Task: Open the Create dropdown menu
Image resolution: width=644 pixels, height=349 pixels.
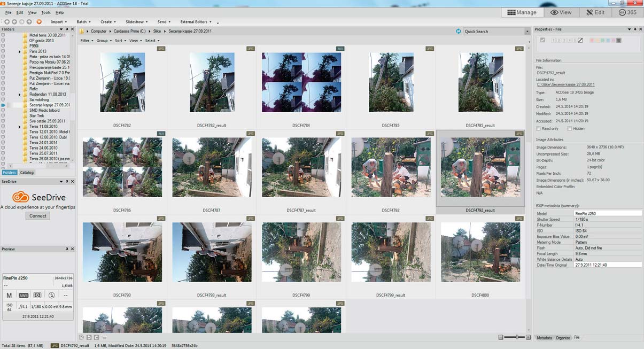Action: click(108, 22)
